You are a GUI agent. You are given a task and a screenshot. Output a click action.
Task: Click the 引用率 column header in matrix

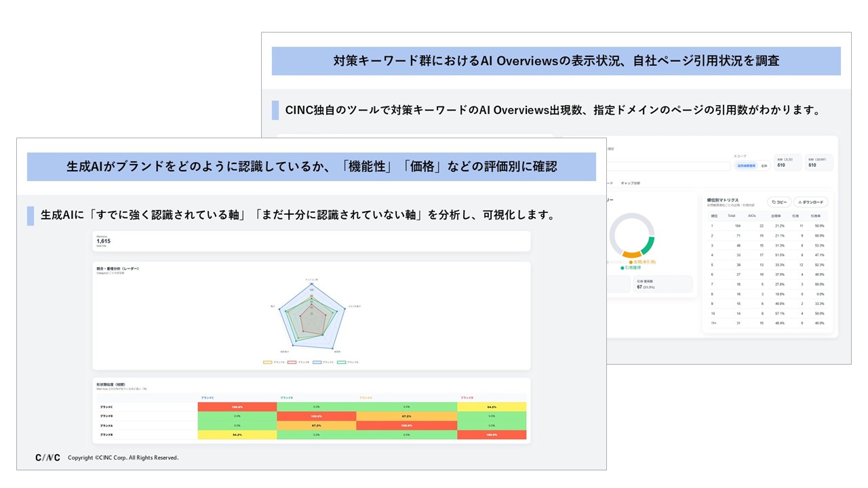point(819,216)
